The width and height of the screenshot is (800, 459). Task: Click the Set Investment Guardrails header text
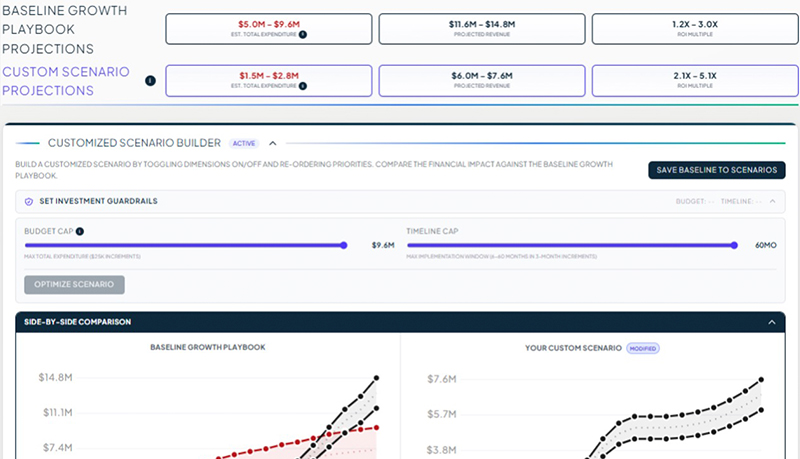(x=98, y=201)
